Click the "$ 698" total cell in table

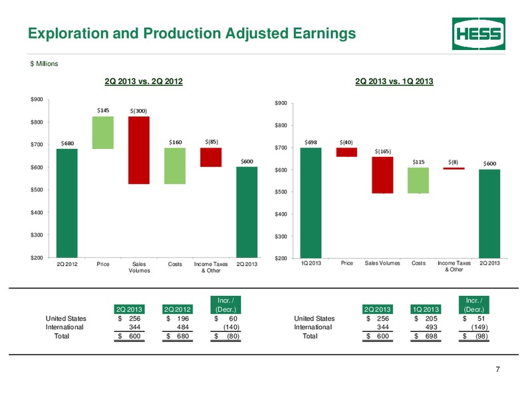pos(426,336)
